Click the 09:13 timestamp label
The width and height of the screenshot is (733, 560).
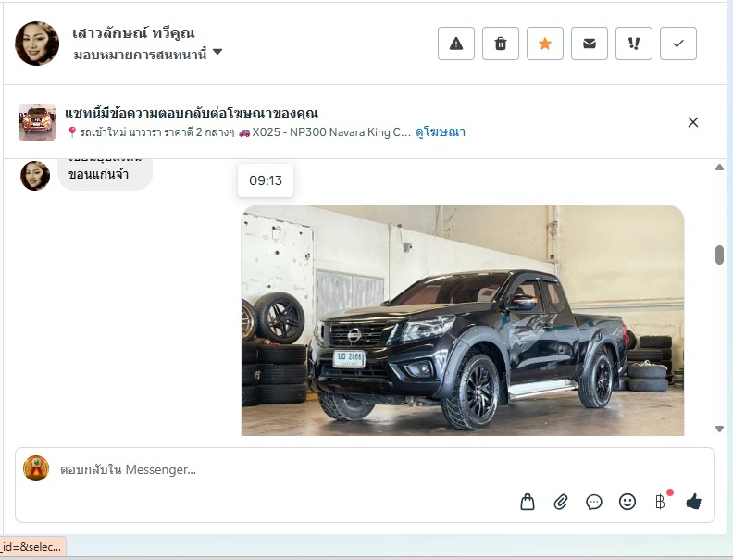[266, 180]
